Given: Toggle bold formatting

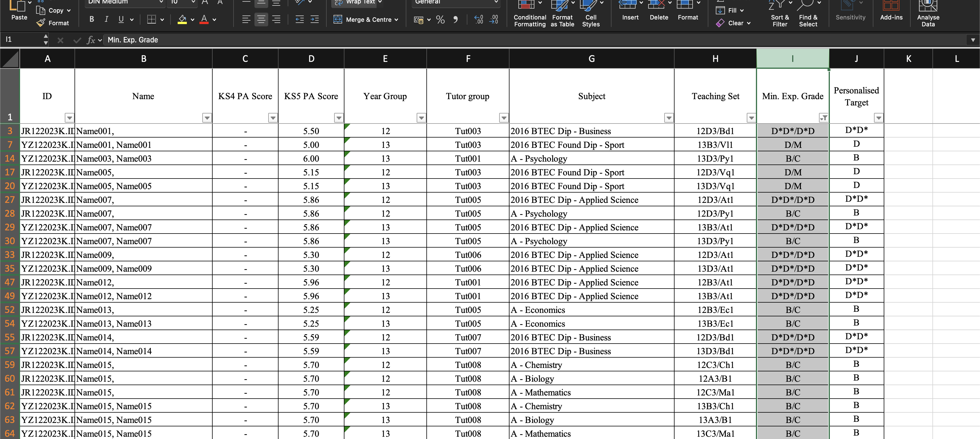Looking at the screenshot, I should coord(91,19).
